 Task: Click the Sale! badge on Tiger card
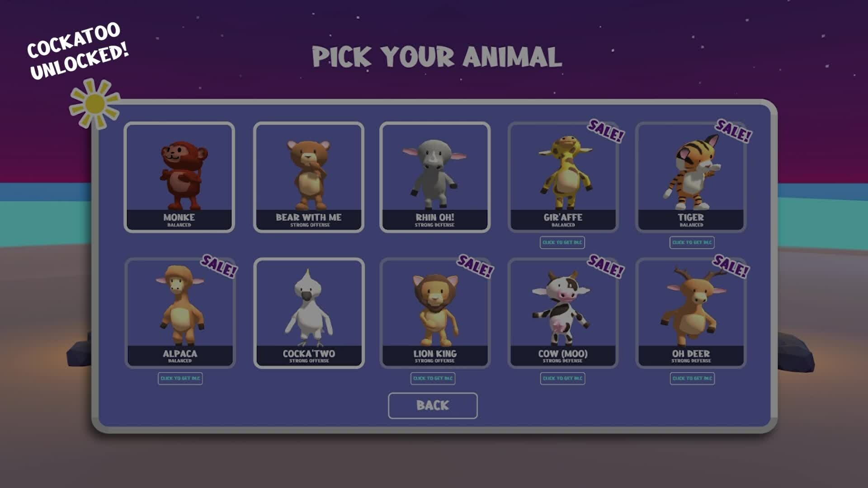point(733,131)
